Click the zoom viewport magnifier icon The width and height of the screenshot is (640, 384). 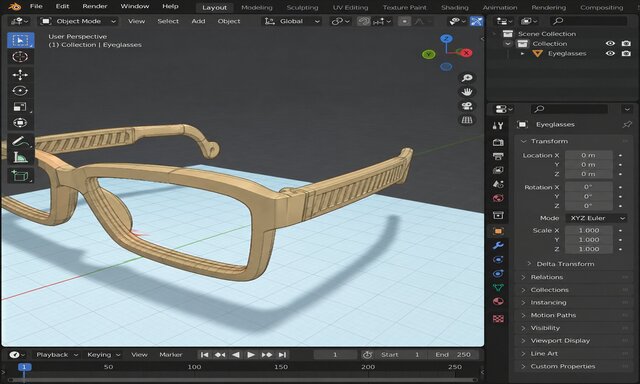pyautogui.click(x=467, y=78)
